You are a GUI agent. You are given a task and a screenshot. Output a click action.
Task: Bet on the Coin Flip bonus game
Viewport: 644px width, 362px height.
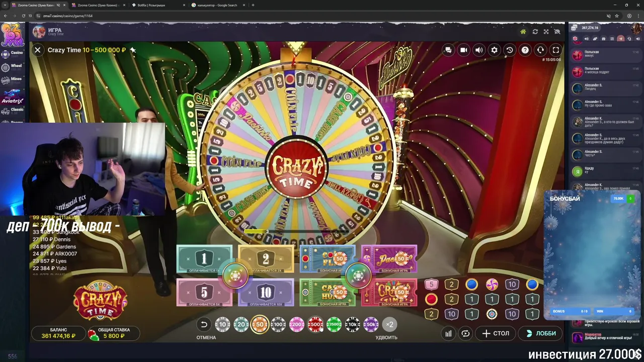pyautogui.click(x=328, y=259)
